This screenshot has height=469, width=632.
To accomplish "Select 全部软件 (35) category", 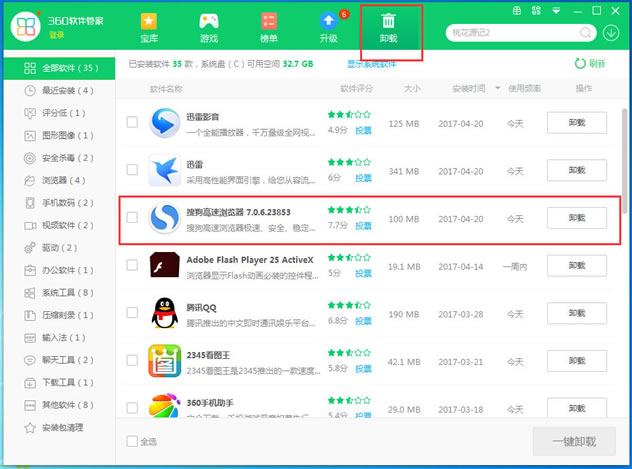I will click(59, 68).
